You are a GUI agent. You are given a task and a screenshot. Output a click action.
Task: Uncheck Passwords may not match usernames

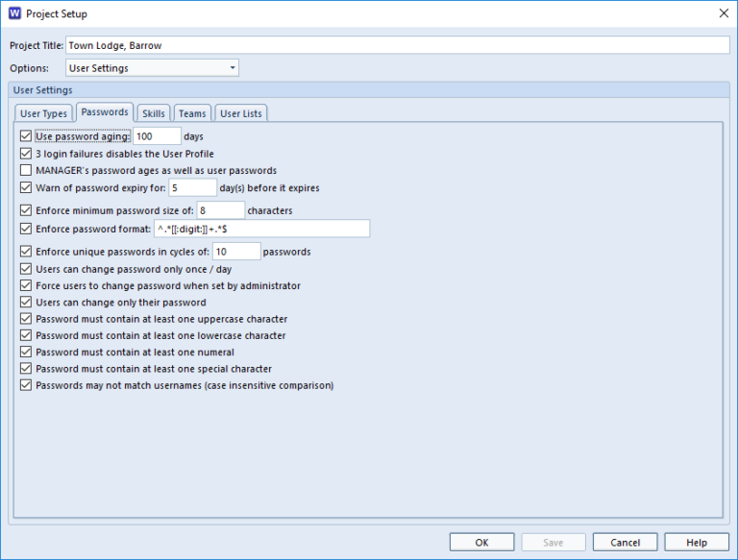[x=26, y=385]
